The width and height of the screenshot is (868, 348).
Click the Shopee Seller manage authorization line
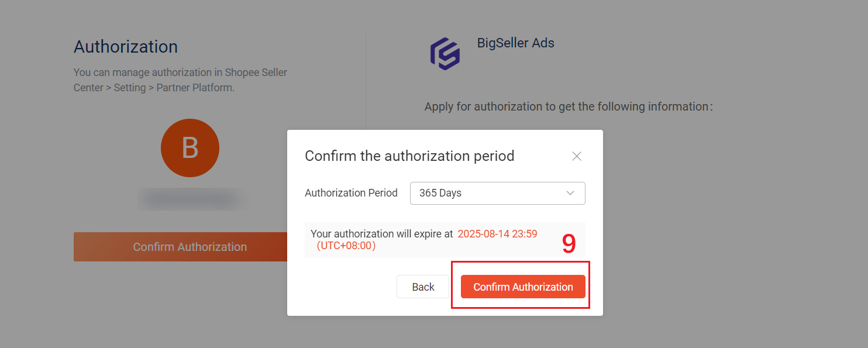pyautogui.click(x=180, y=73)
